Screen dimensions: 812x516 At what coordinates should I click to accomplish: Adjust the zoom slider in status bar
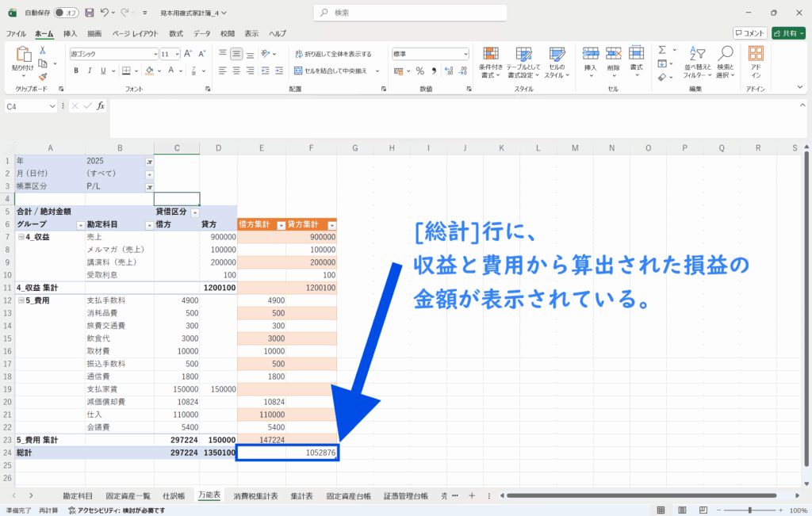tap(749, 510)
